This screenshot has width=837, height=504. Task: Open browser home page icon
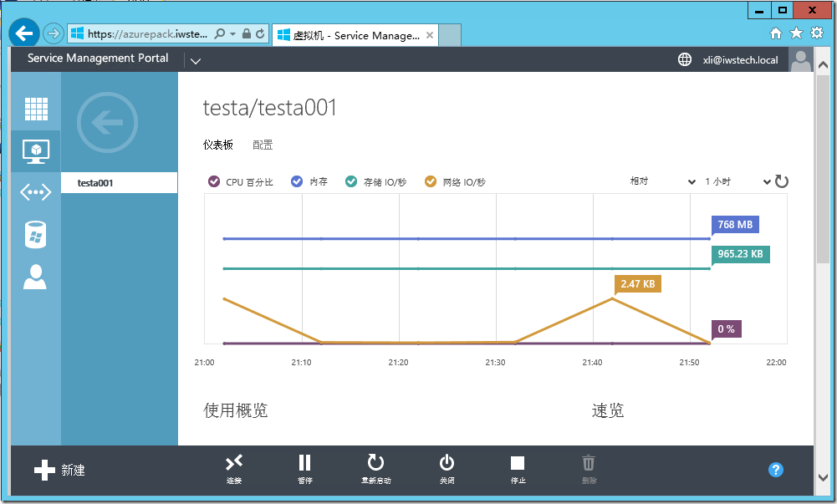point(776,33)
